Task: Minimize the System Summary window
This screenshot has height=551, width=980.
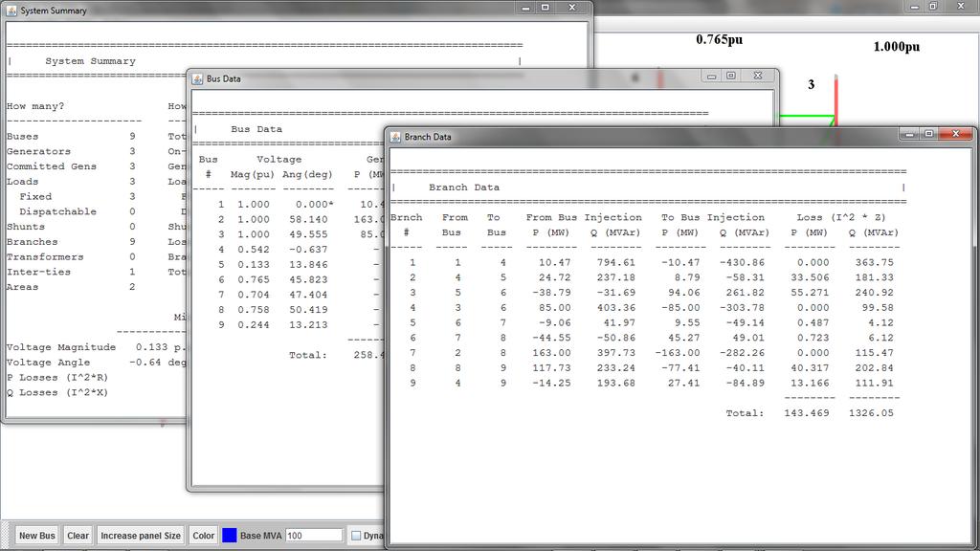Action: point(525,8)
